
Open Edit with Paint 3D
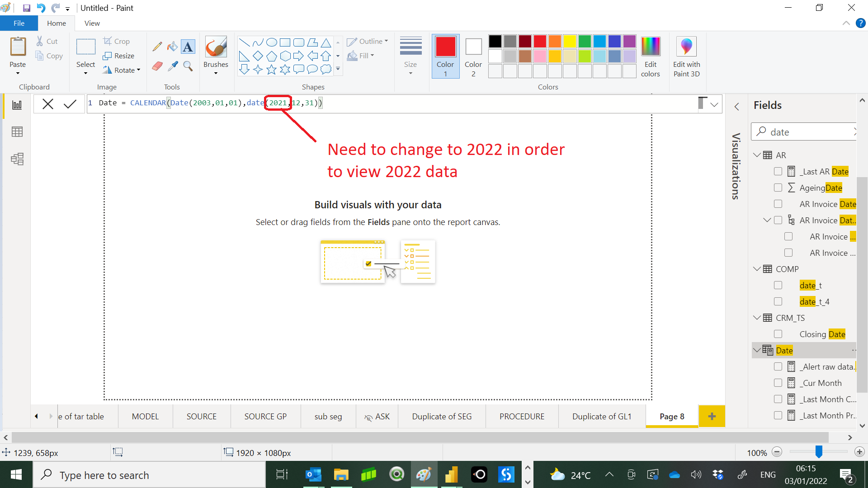click(686, 57)
